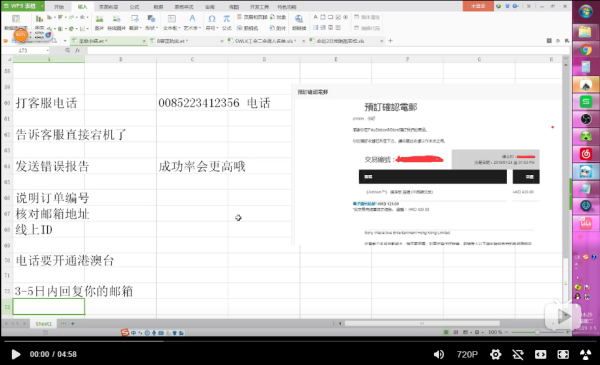Mute the video using the speaker icon
The image size is (600, 365).
(439, 355)
